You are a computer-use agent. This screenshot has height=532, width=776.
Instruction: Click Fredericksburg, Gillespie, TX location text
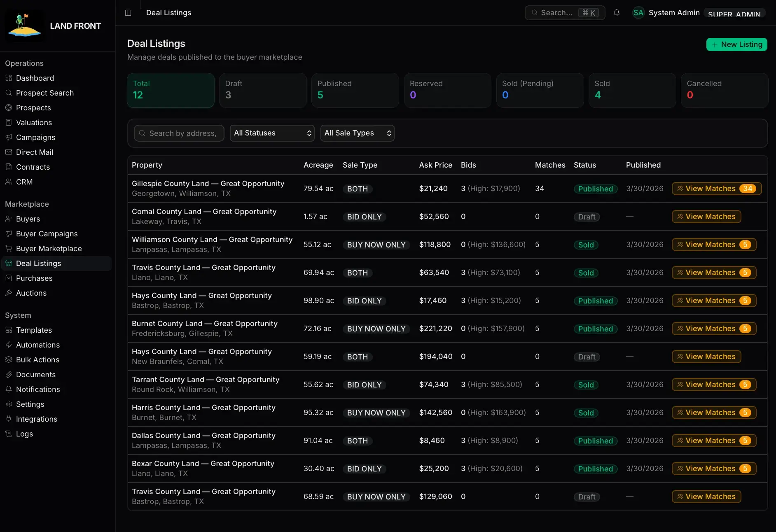pyautogui.click(x=182, y=334)
